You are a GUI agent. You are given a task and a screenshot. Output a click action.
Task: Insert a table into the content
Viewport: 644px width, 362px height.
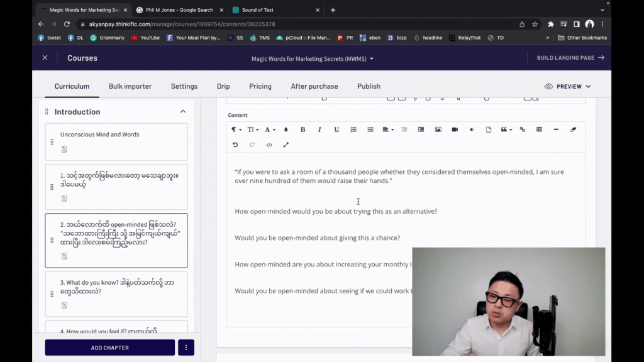tap(539, 129)
